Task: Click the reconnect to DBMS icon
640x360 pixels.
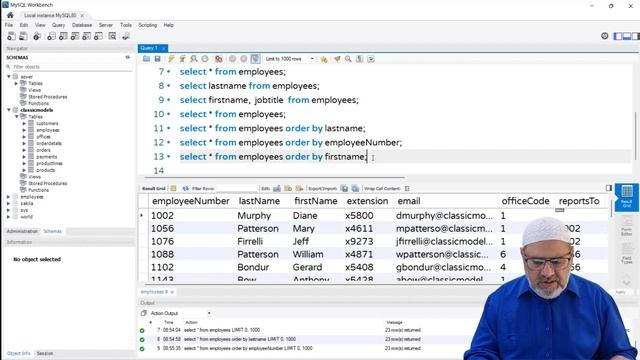Action: pos(126,36)
